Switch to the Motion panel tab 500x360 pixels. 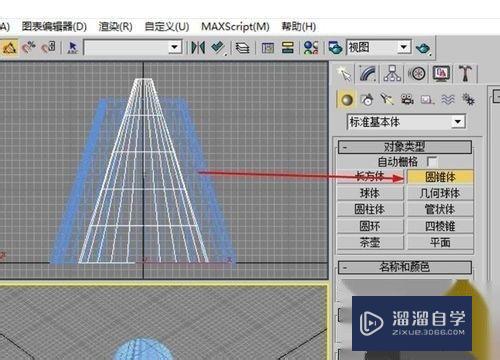[x=417, y=73]
